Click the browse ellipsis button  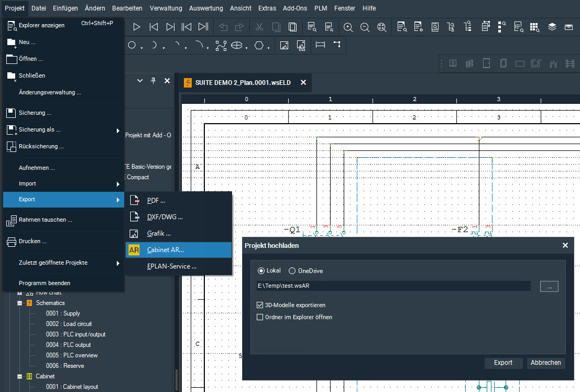click(x=549, y=287)
